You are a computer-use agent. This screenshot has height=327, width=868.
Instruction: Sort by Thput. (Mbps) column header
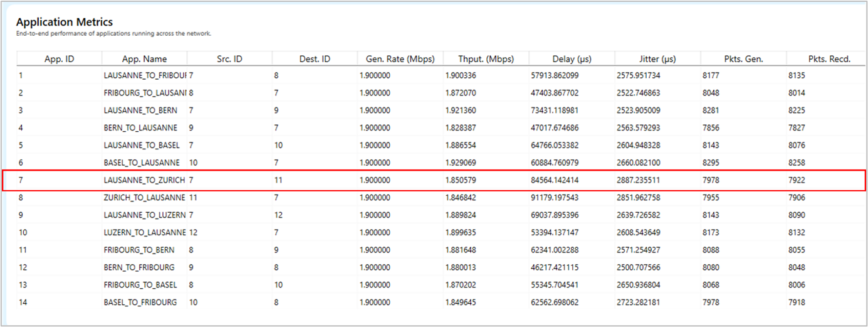click(486, 59)
